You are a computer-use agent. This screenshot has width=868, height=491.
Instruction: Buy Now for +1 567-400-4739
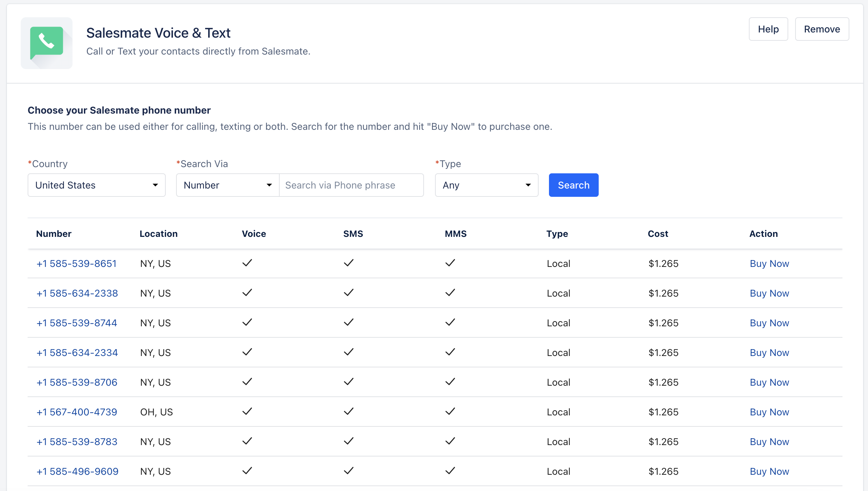tap(769, 412)
